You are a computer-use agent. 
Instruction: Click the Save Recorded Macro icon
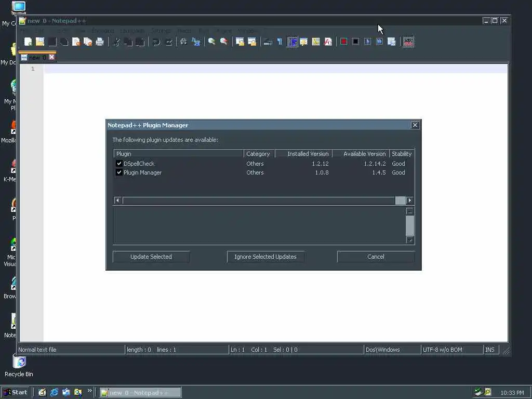coord(392,42)
